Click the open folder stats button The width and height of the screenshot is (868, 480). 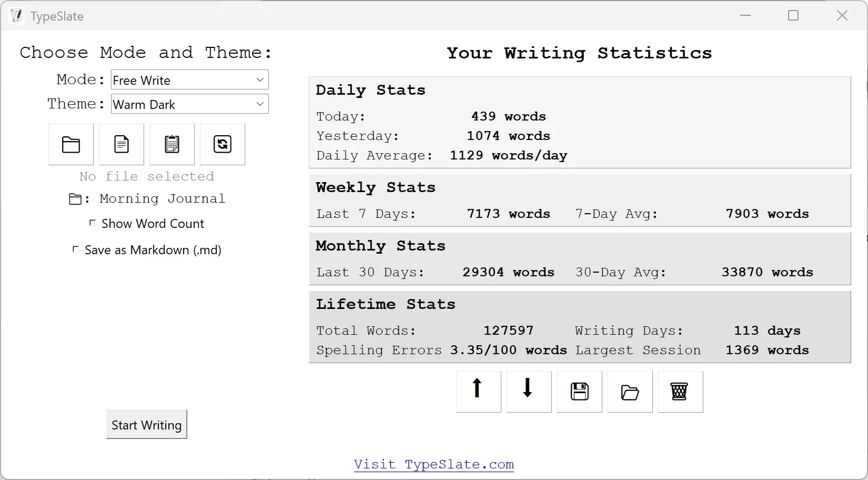pos(630,392)
